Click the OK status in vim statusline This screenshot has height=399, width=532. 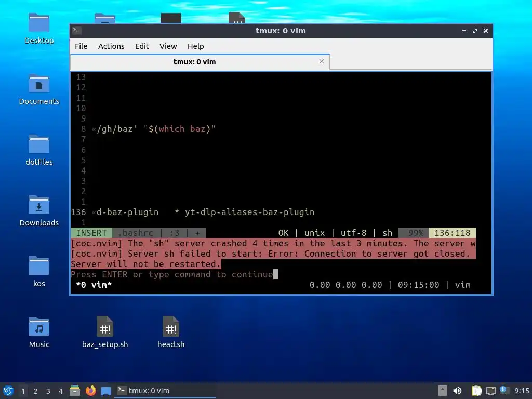tap(283, 233)
